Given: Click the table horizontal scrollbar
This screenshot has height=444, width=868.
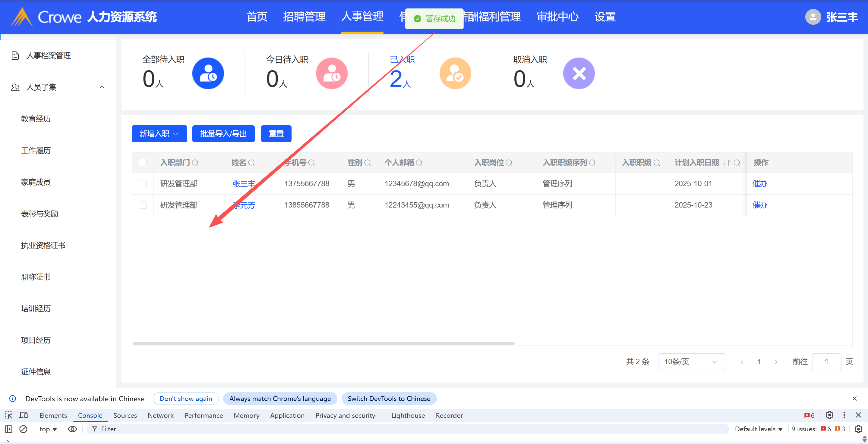Looking at the screenshot, I should pos(324,343).
